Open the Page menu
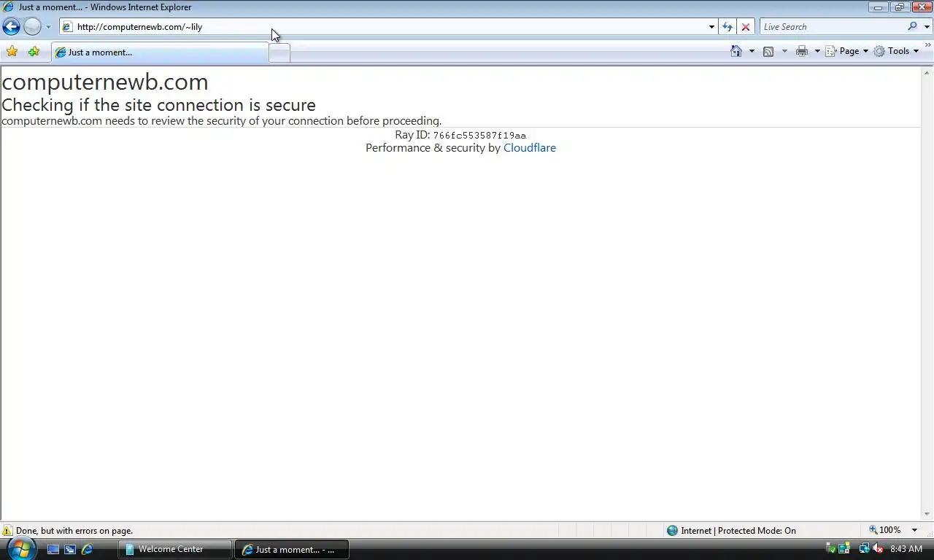This screenshot has width=934, height=560. (847, 51)
